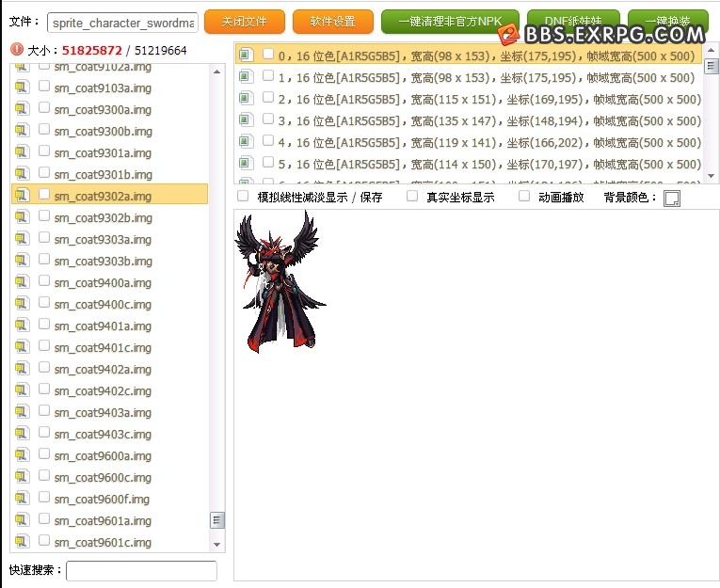Click the image icon of frame 3
The width and height of the screenshot is (720, 588).
tap(247, 120)
